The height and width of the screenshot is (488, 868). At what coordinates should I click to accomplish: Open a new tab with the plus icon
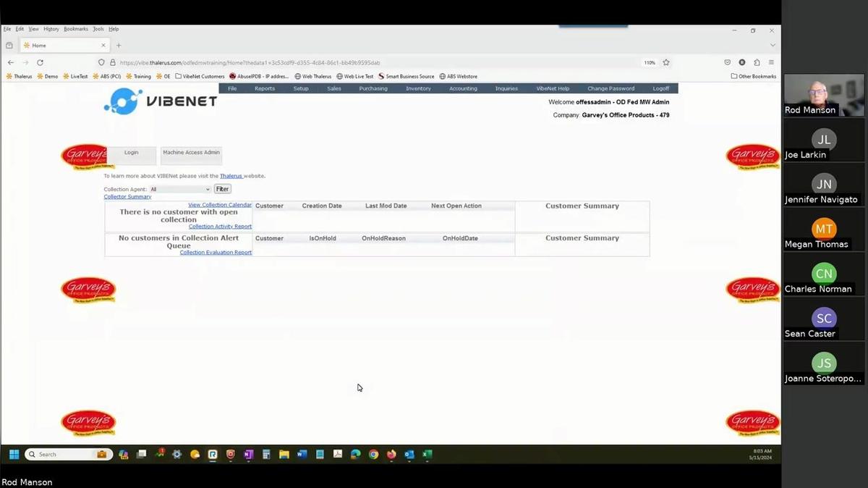coord(119,46)
